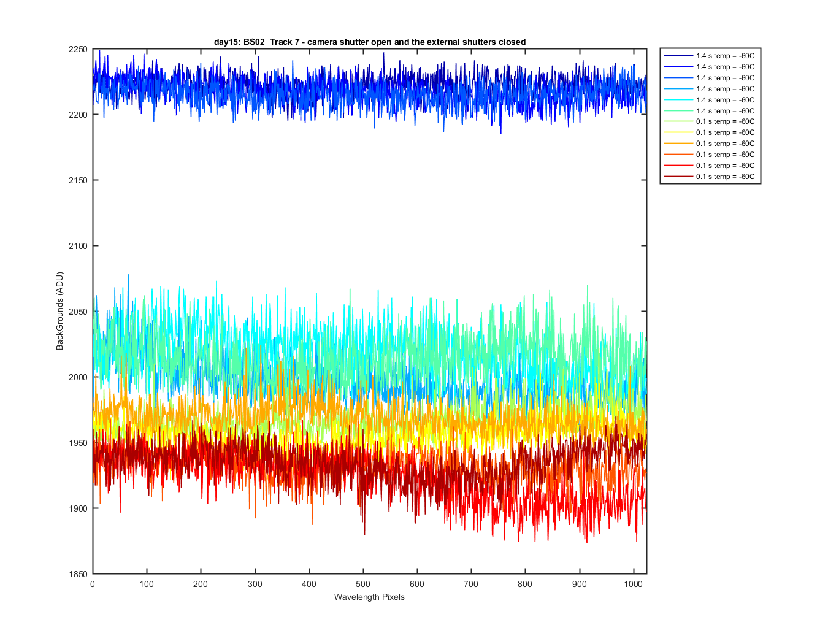The width and height of the screenshot is (828, 644).
Task: Click the x-axis tick label 200
Action: pos(201,584)
